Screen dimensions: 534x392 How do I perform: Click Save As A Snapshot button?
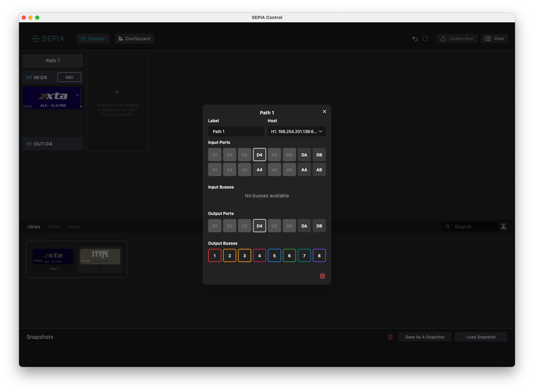click(x=424, y=337)
